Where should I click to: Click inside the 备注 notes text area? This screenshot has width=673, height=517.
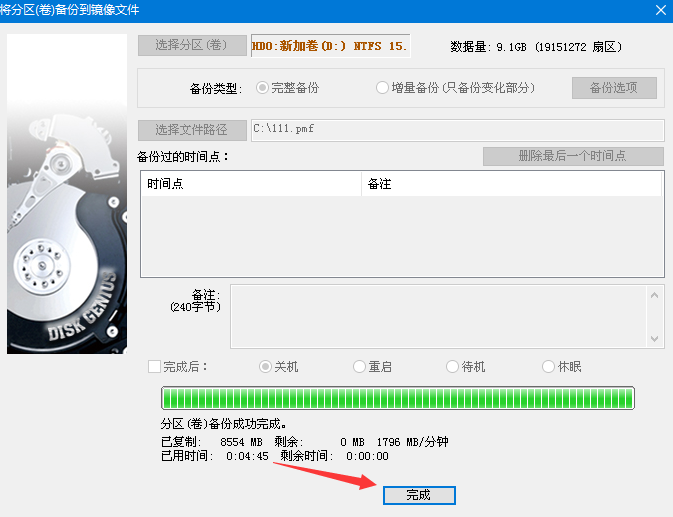[x=438, y=316]
